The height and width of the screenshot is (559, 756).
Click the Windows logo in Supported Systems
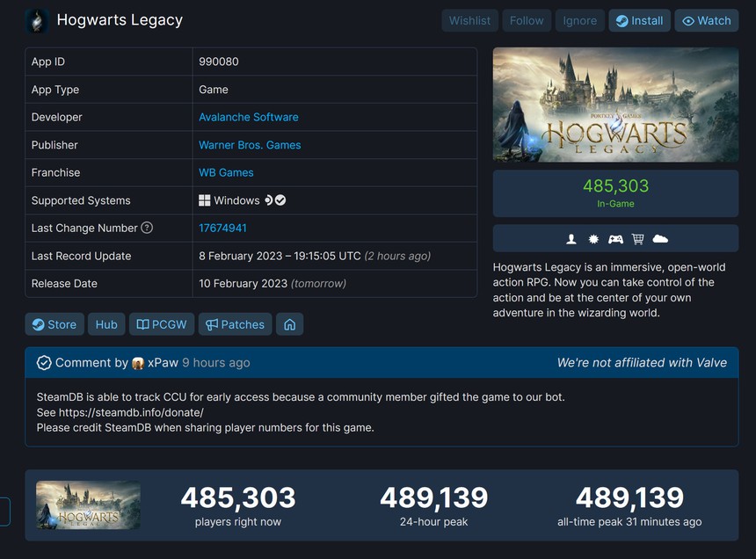click(x=205, y=200)
